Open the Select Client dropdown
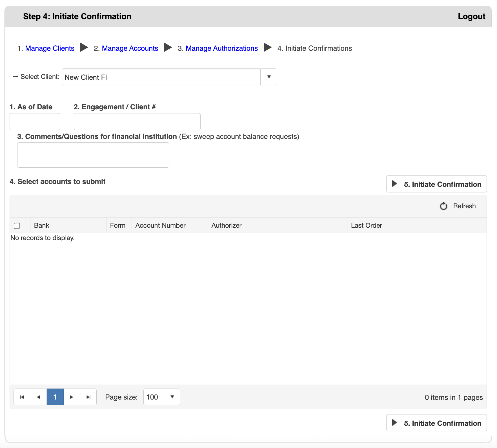The width and height of the screenshot is (497, 448). click(x=269, y=77)
